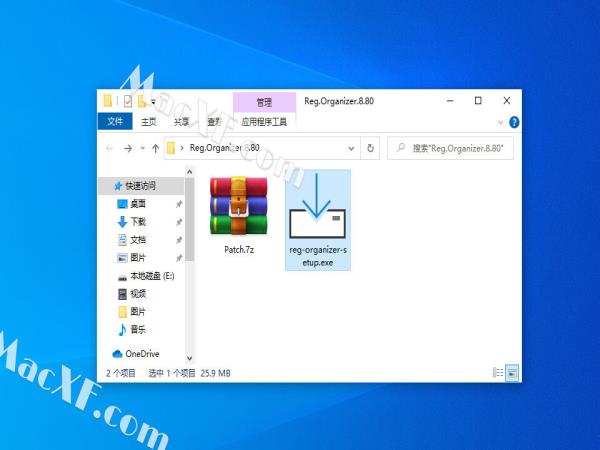The width and height of the screenshot is (600, 450).
Task: Open the pinned 图片 folder
Action: pyautogui.click(x=138, y=258)
